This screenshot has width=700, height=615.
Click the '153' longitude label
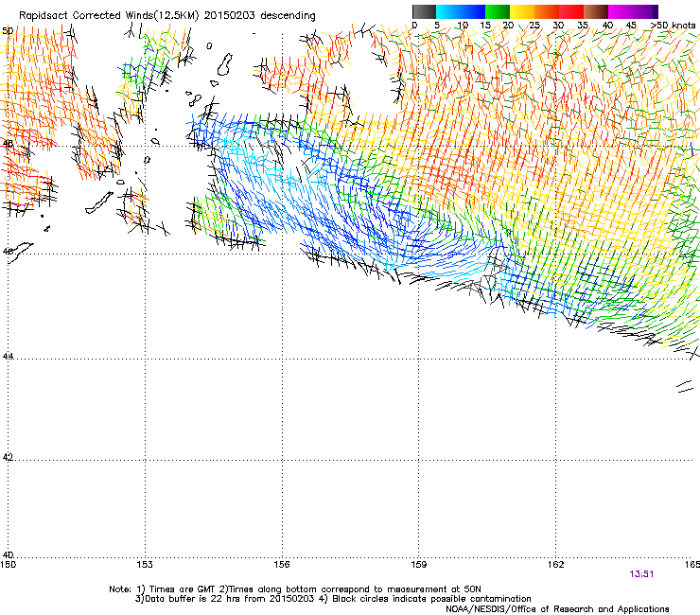pos(145,565)
